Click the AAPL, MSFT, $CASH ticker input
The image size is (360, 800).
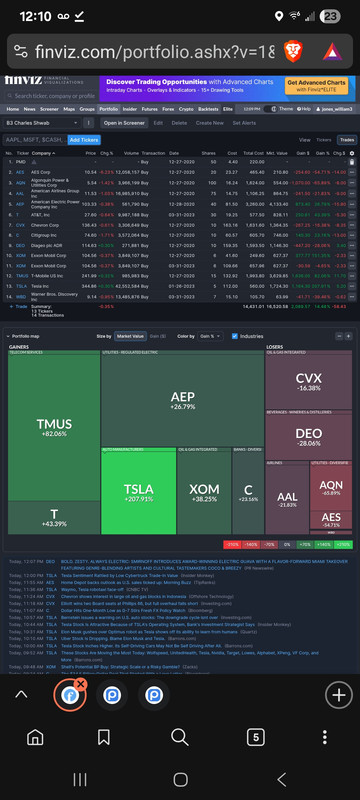tap(35, 140)
